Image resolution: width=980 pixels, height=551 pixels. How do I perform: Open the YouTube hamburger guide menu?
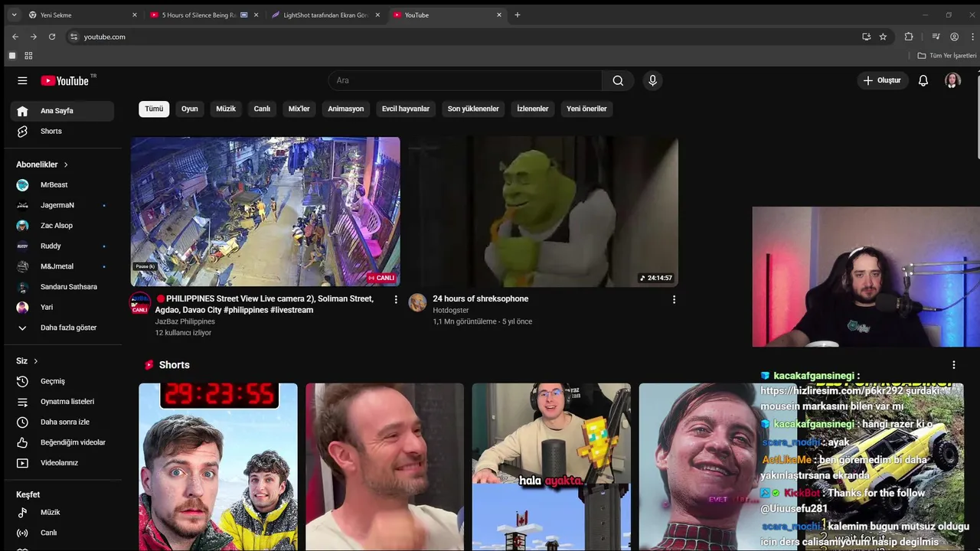[22, 80]
